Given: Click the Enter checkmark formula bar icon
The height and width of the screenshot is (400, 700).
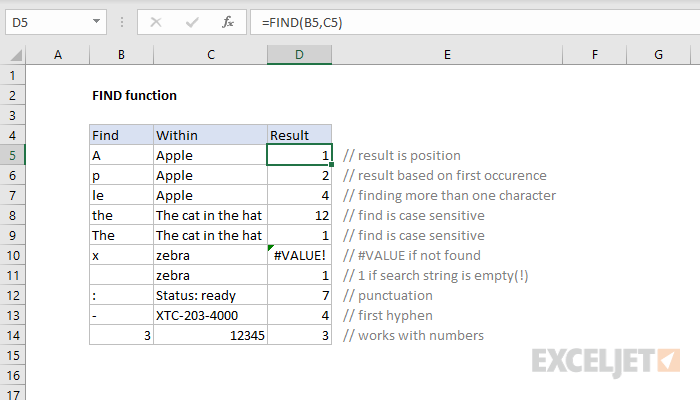Looking at the screenshot, I should [x=192, y=22].
